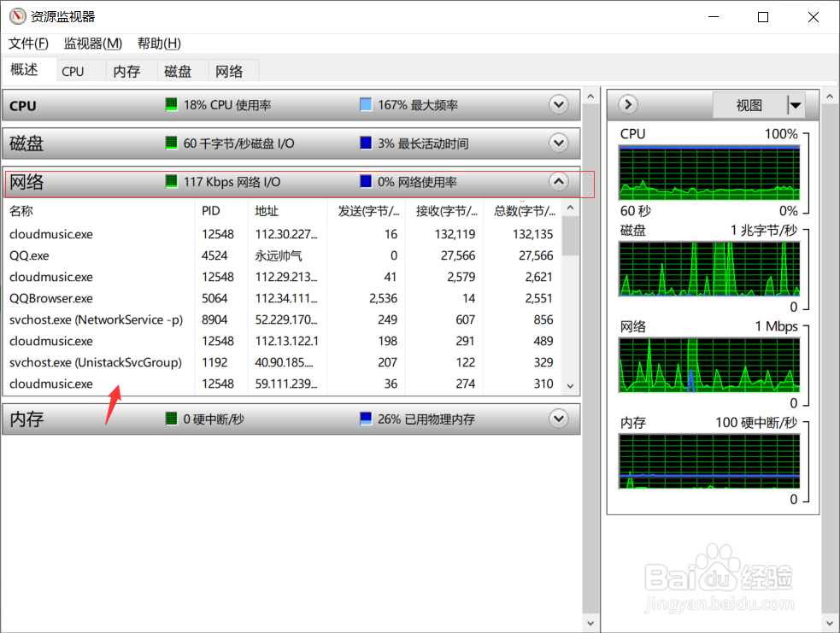Expand the CPU section chevron
Screen dimensions: 840x633
pos(559,104)
